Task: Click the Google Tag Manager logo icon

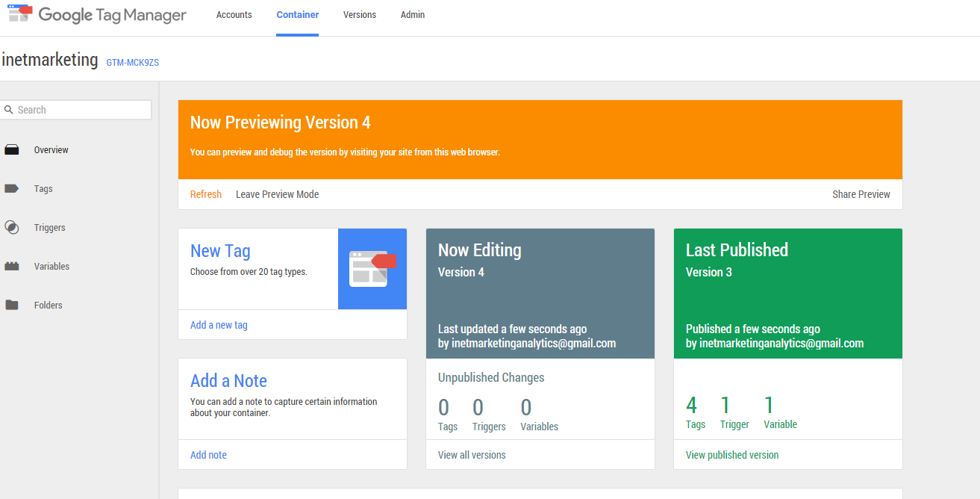Action: tap(20, 14)
